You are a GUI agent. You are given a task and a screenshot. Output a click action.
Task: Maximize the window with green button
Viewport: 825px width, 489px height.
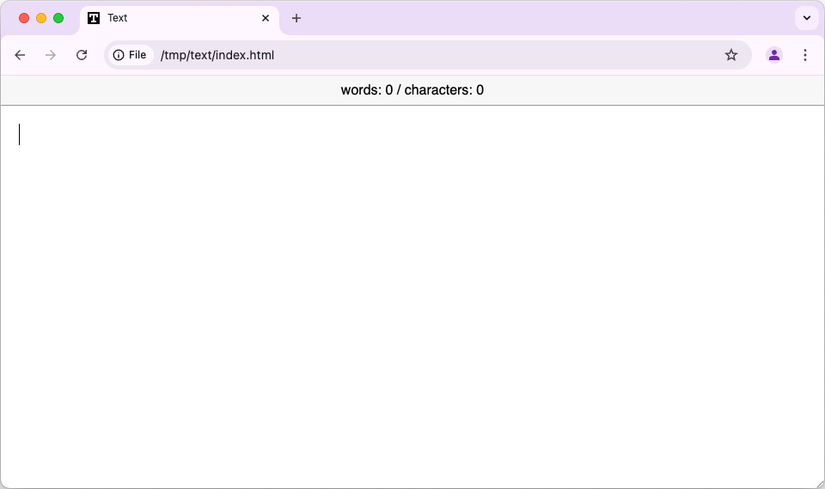[58, 18]
